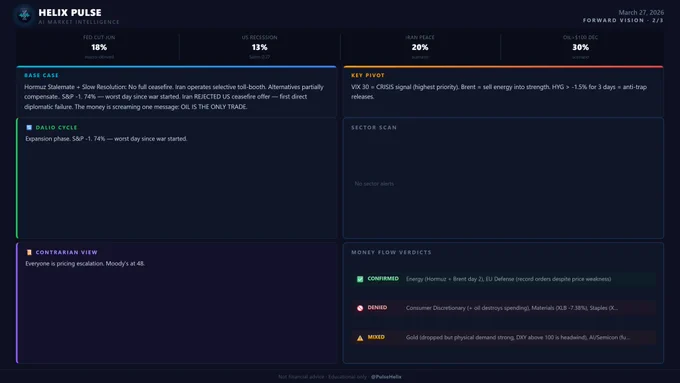Click the SECTOR SCAN heading

[374, 128]
